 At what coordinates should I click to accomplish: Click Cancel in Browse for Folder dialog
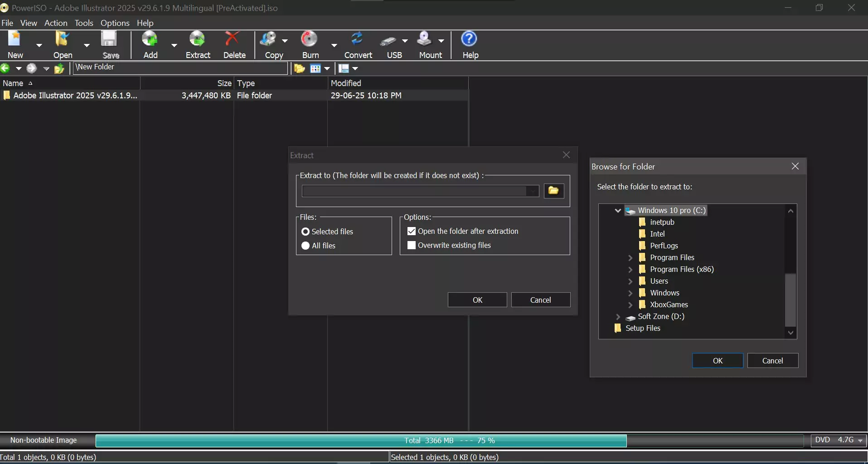(773, 361)
